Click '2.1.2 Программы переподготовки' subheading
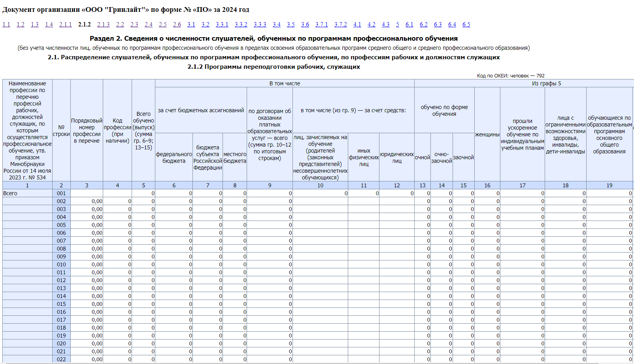Image resolution: width=634 pixels, height=364 pixels. click(x=274, y=67)
